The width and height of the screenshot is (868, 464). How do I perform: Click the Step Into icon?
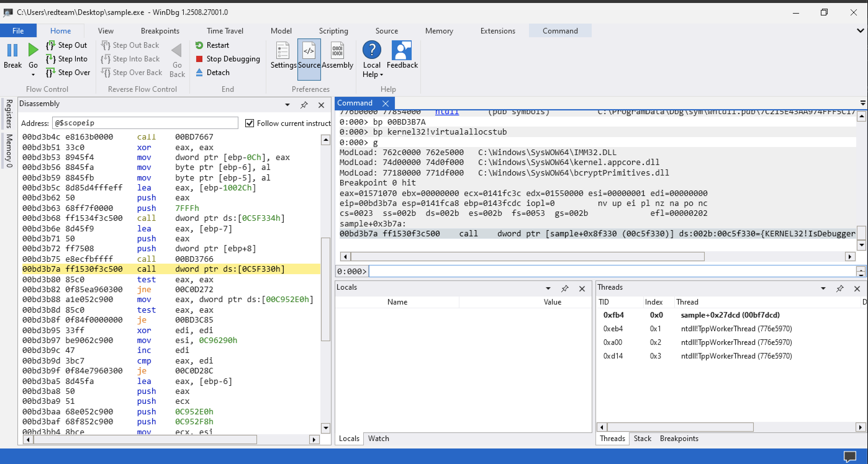[51, 59]
